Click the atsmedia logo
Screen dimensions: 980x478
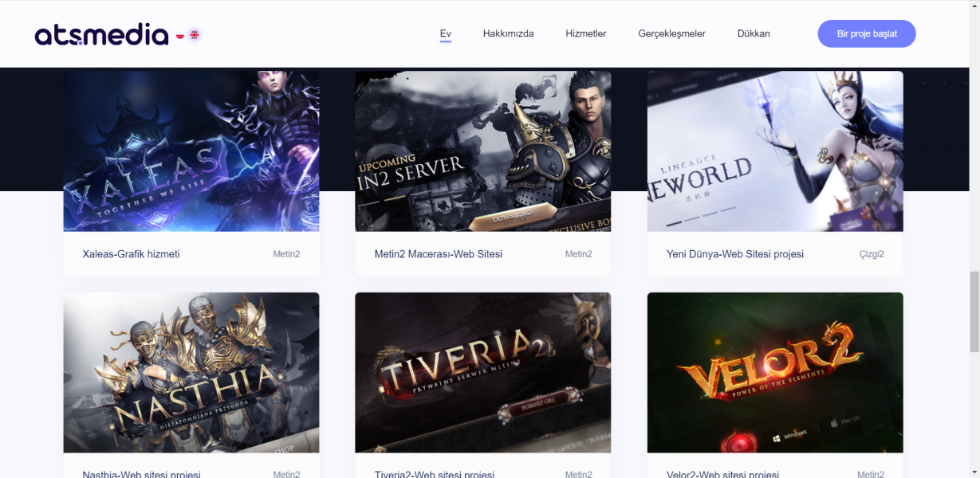coord(101,35)
